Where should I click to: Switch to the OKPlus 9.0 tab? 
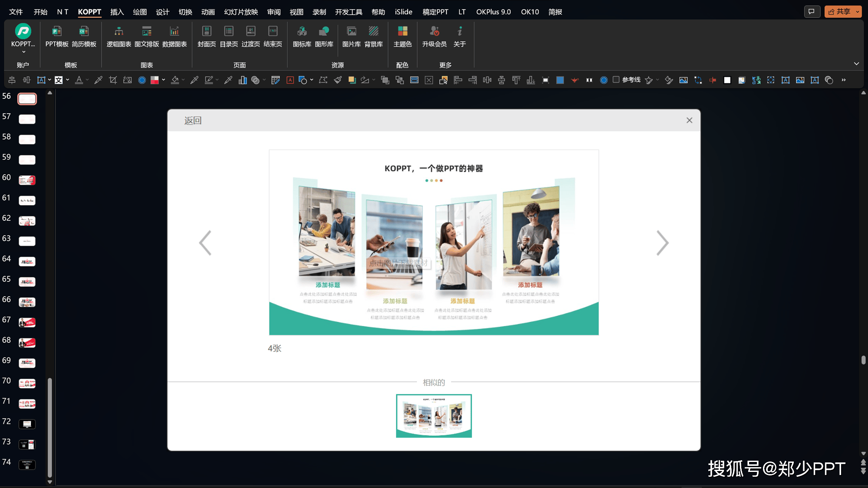pos(493,12)
